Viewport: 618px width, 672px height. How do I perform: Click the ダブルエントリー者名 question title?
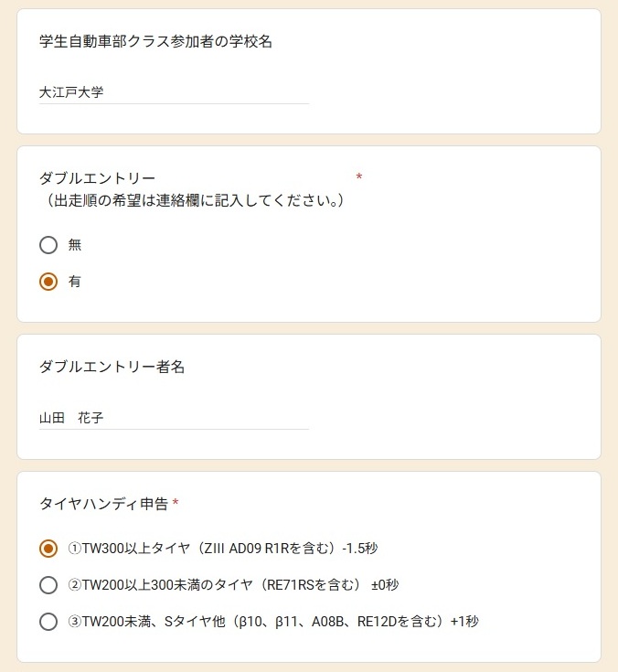click(112, 367)
